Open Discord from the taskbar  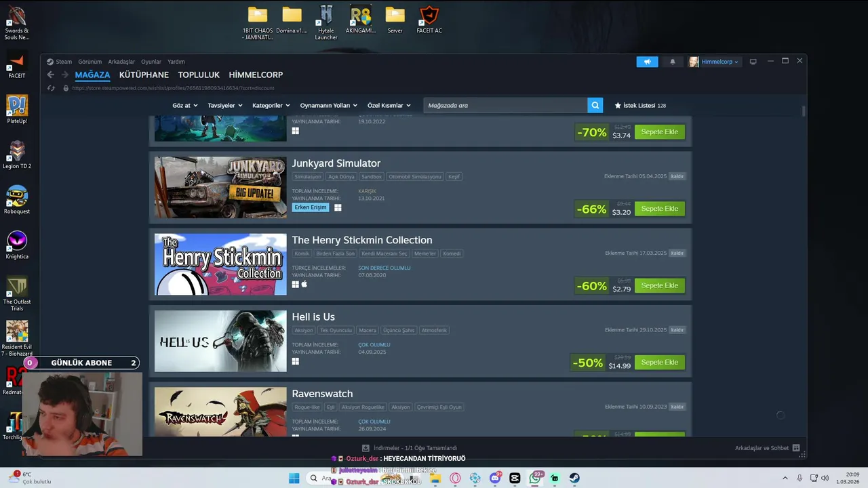(x=495, y=479)
